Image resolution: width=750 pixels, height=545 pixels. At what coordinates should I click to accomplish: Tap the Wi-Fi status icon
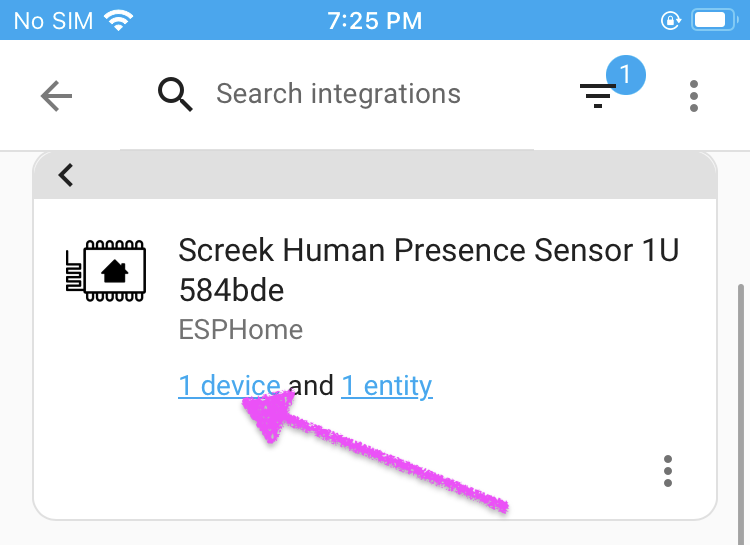[x=119, y=21]
